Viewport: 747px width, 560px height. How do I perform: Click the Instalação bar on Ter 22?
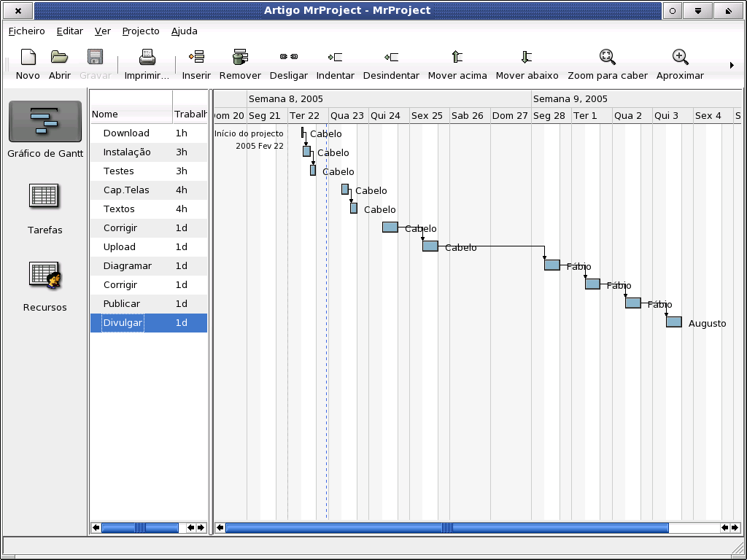click(307, 152)
